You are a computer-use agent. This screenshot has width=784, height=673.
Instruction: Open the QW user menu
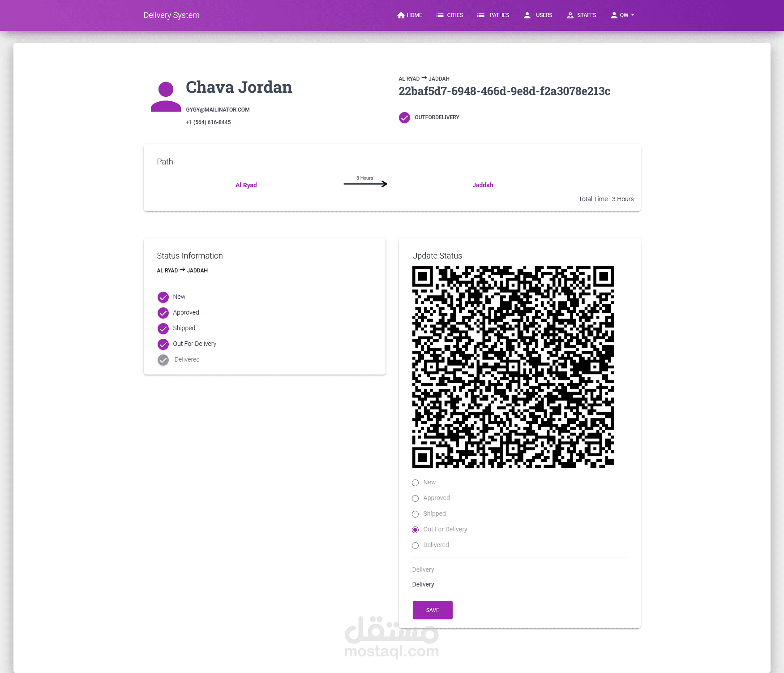(x=622, y=15)
